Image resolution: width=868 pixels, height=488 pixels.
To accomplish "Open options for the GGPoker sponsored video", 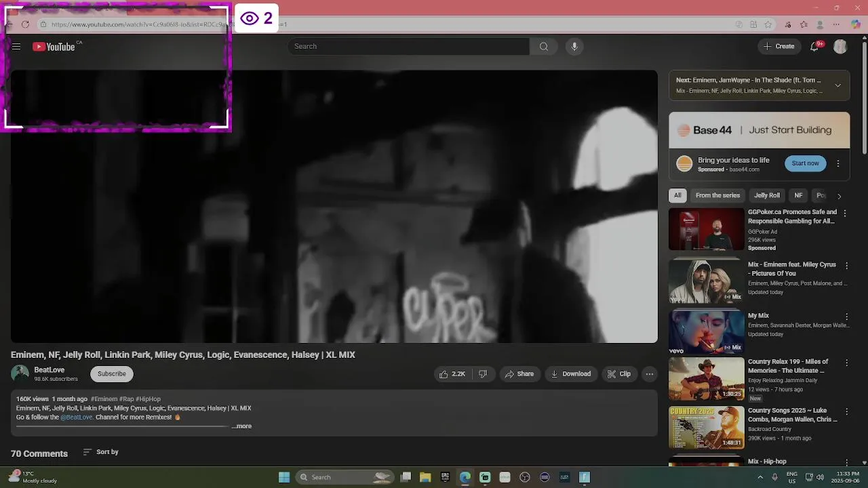I will pos(845,213).
